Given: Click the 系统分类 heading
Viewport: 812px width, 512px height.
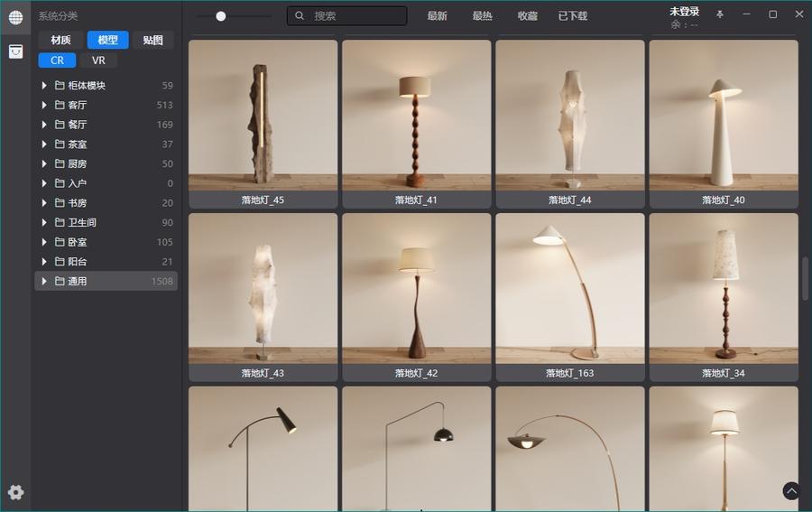Looking at the screenshot, I should [x=58, y=16].
